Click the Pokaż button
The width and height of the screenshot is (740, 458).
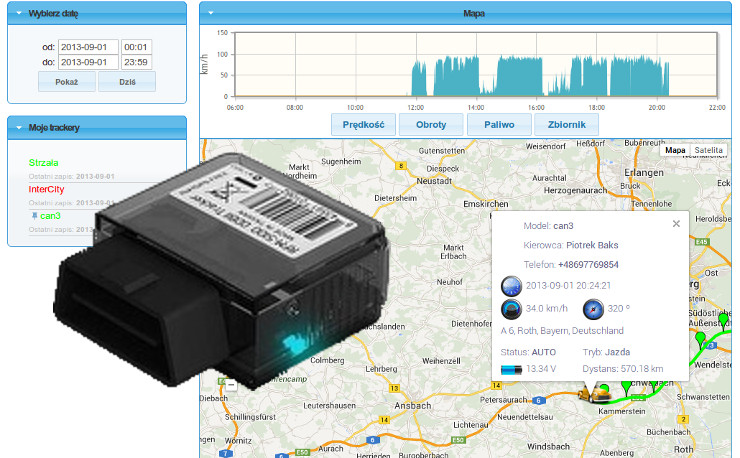click(x=67, y=82)
